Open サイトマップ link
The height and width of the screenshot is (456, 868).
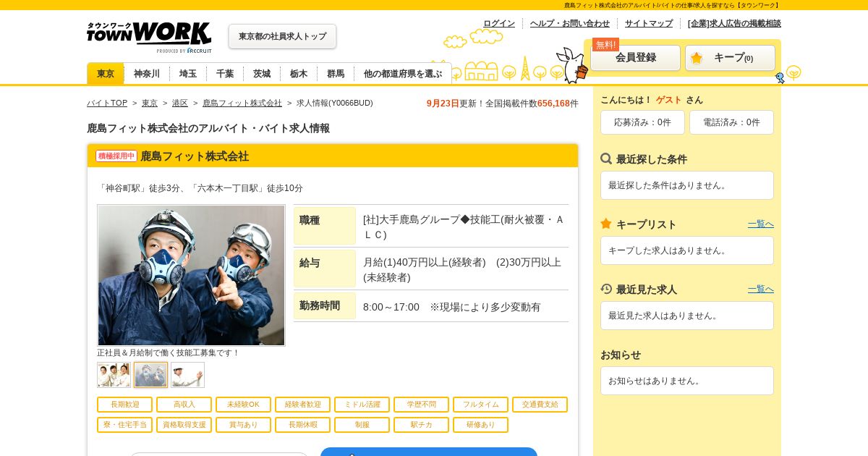[649, 23]
